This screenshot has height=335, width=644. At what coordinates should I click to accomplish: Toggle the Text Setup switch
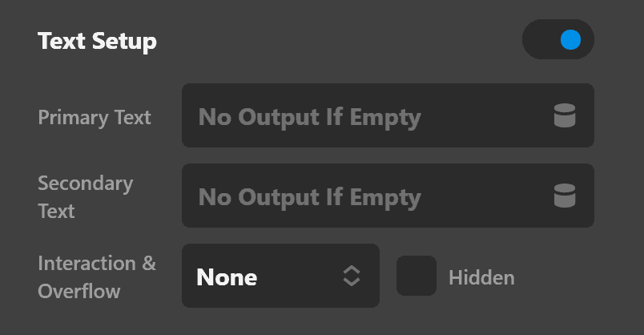558,39
